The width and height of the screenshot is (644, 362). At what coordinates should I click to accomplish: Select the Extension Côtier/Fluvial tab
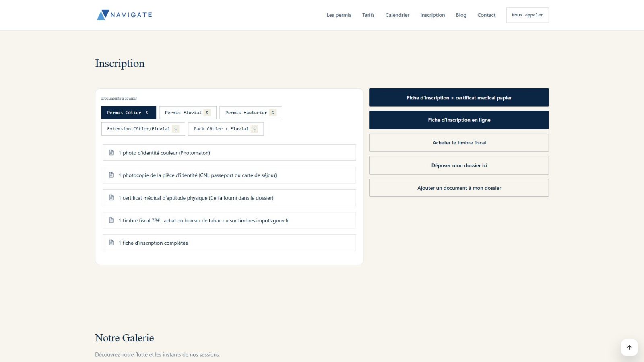point(143,129)
